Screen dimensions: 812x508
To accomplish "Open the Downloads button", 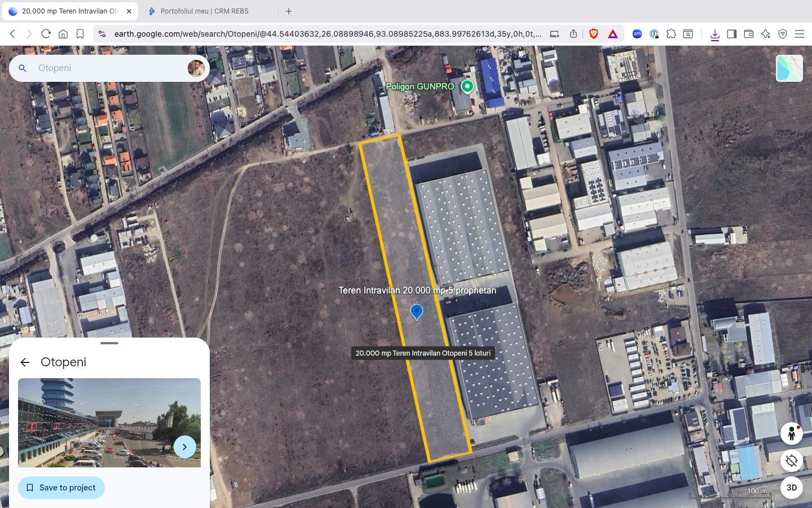I will point(714,34).
